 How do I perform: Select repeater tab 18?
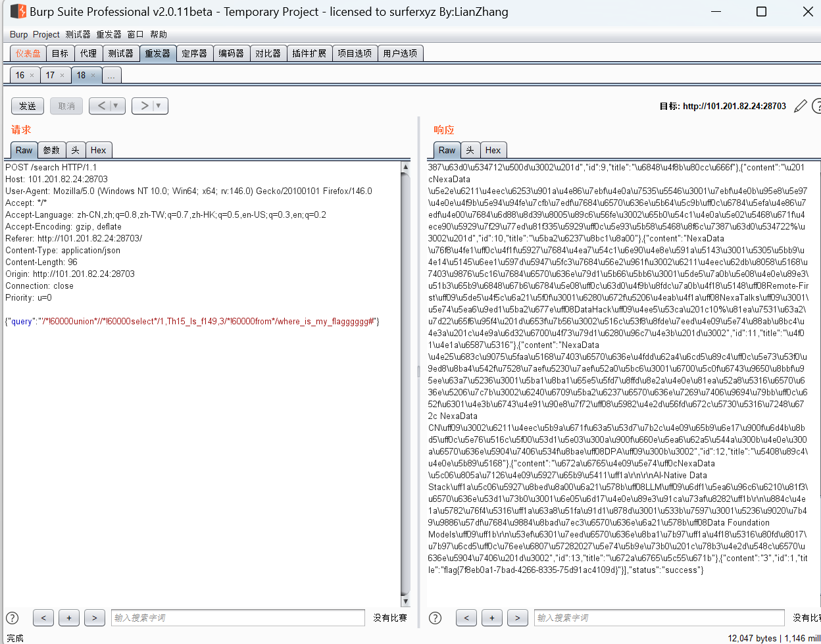point(81,75)
